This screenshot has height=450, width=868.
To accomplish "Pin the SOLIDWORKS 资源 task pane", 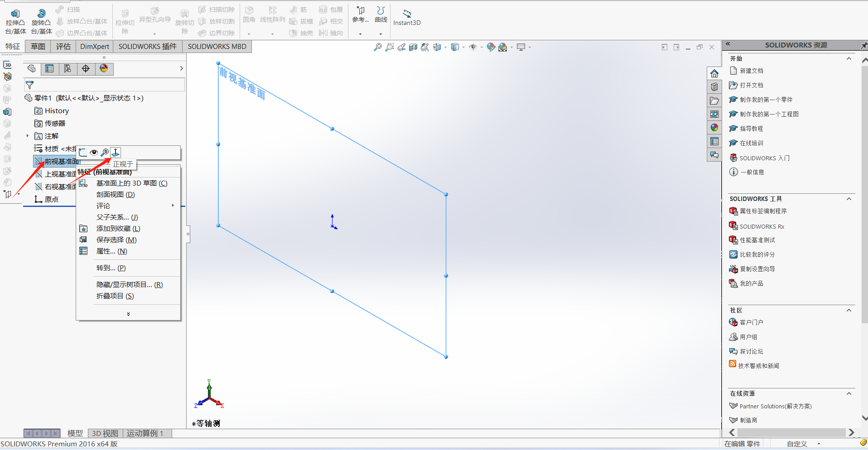I will coord(863,45).
